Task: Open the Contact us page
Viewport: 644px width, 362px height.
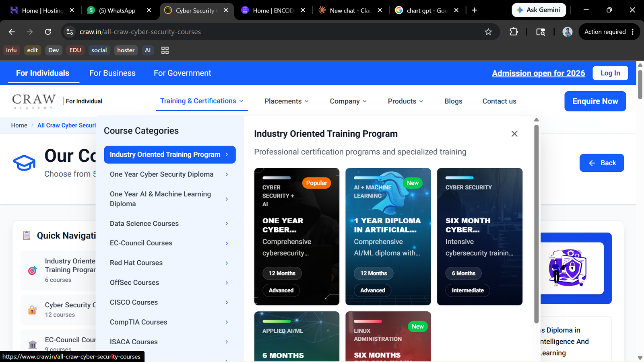Action: click(x=499, y=101)
